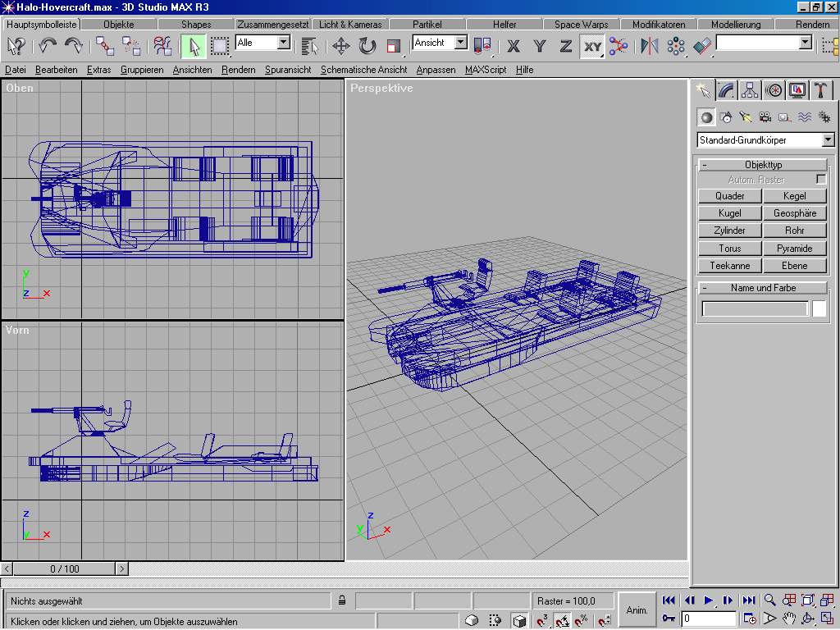Click the Align tool icon
840x630 pixels.
click(702, 46)
